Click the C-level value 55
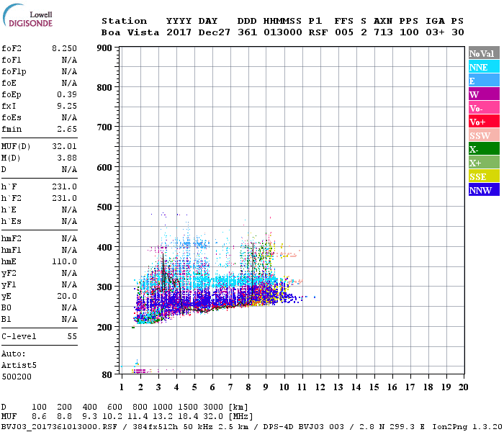 pyautogui.click(x=72, y=336)
